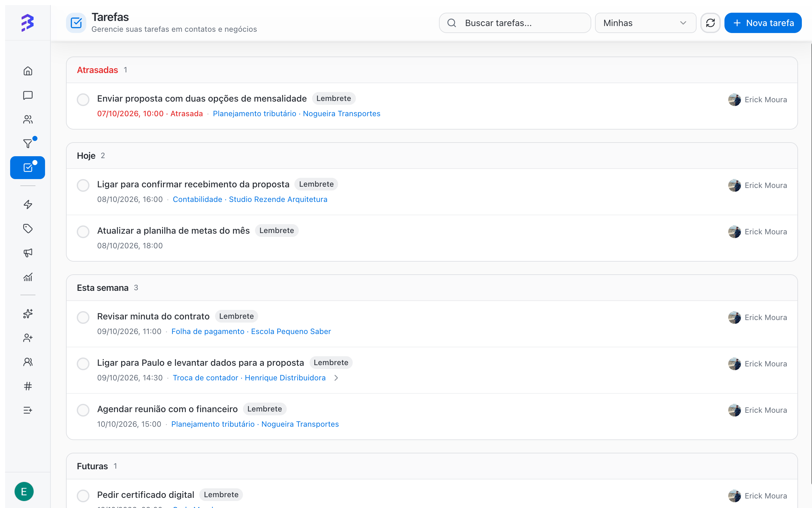
Task: Mark 'Atualizar a planilha de metas' task complete
Action: 83,231
